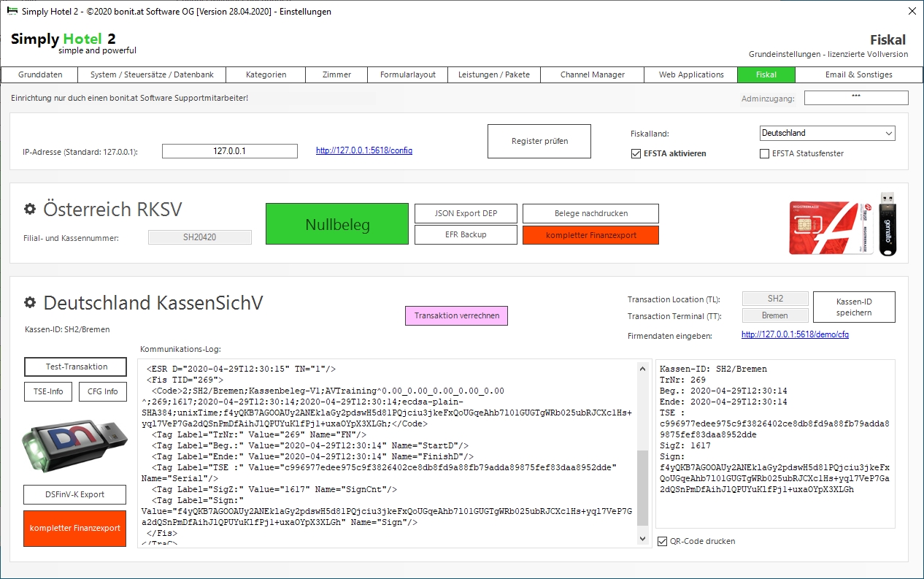
Task: Select the Formularlayout tab
Action: click(408, 74)
